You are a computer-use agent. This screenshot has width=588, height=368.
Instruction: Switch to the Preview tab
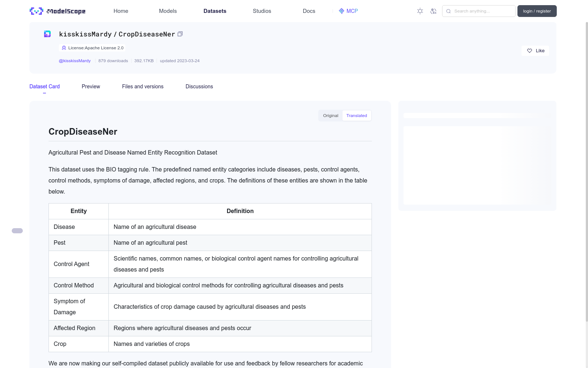[91, 86]
